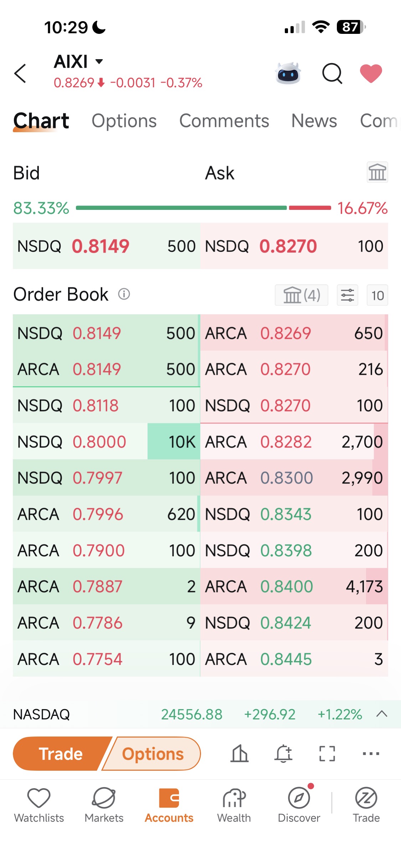Tap the Options button beside Trade

(153, 754)
